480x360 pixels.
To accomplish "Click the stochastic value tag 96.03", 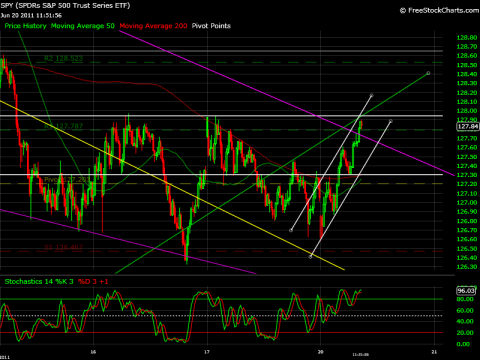I will pyautogui.click(x=466, y=291).
